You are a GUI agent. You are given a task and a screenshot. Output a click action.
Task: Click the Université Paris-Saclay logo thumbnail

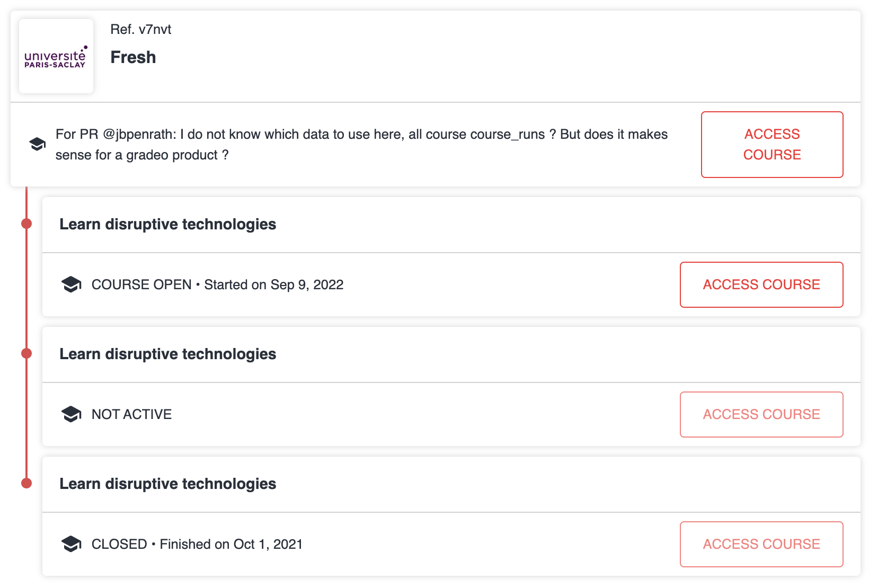coord(56,56)
